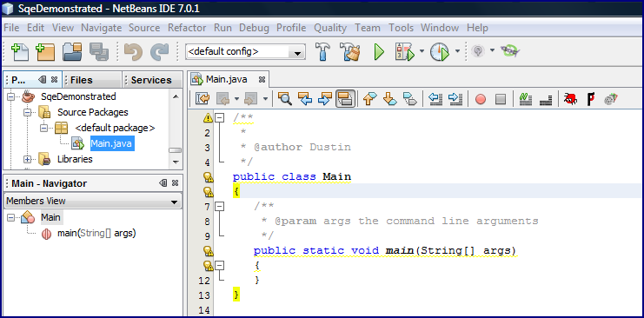
Task: Click the Comment lines editor icon
Action: coord(525,98)
